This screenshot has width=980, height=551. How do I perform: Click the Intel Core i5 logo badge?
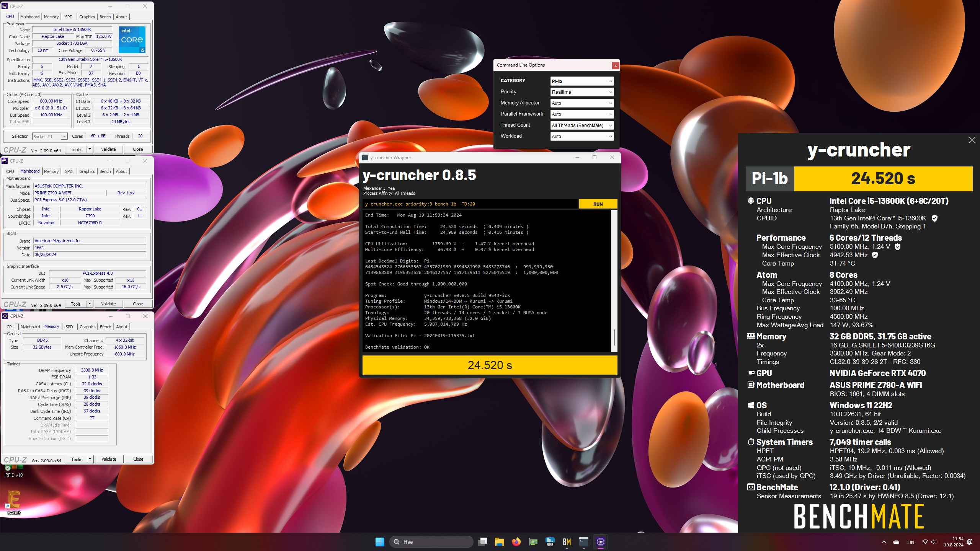tap(132, 39)
